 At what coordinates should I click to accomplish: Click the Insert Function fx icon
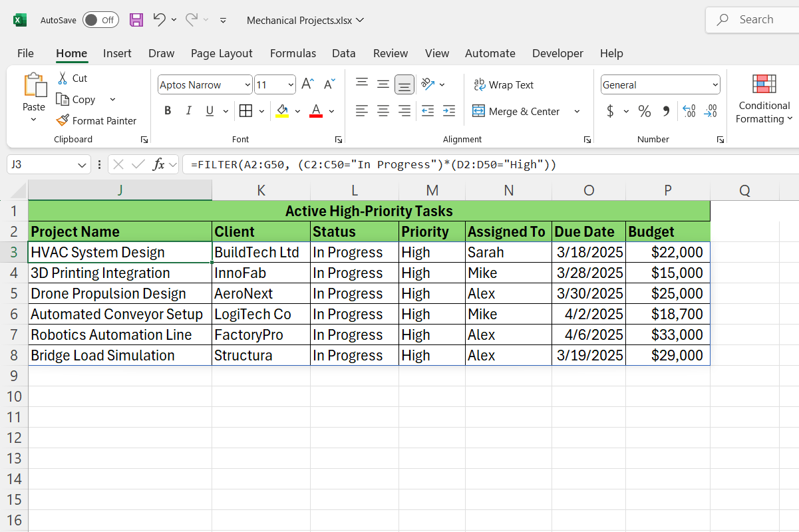point(158,164)
